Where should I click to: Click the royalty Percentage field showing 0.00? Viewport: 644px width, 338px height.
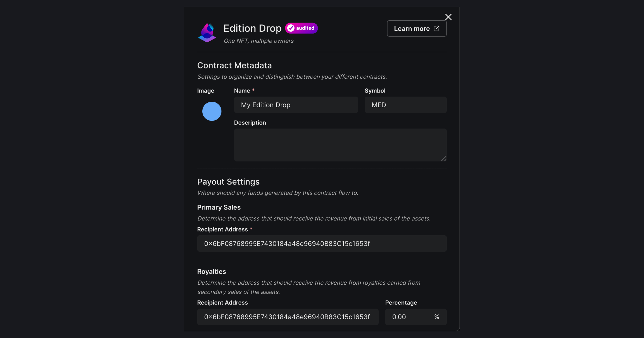click(x=405, y=317)
